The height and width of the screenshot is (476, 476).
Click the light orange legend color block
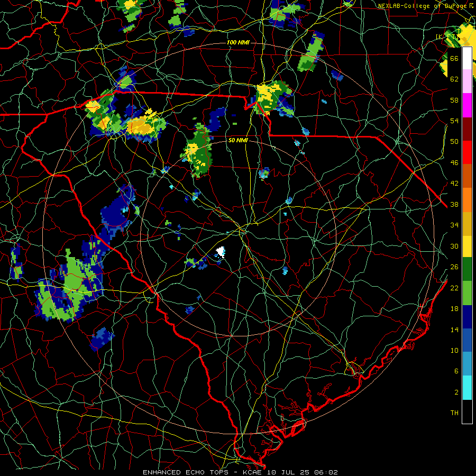(x=467, y=200)
